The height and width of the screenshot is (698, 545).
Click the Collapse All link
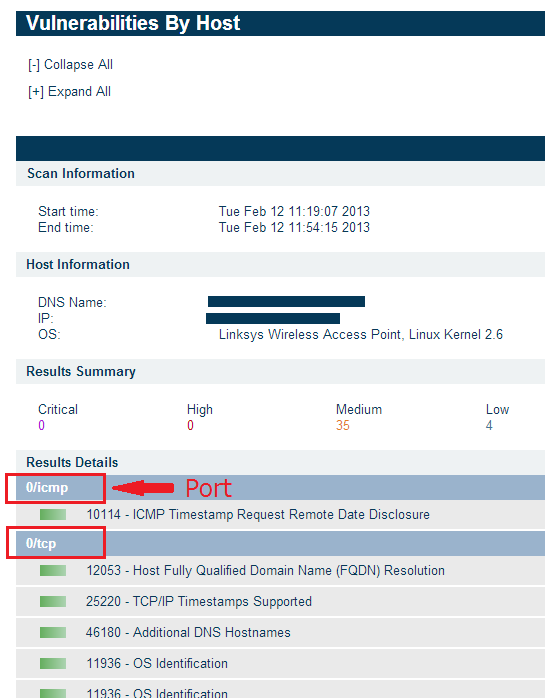(70, 65)
